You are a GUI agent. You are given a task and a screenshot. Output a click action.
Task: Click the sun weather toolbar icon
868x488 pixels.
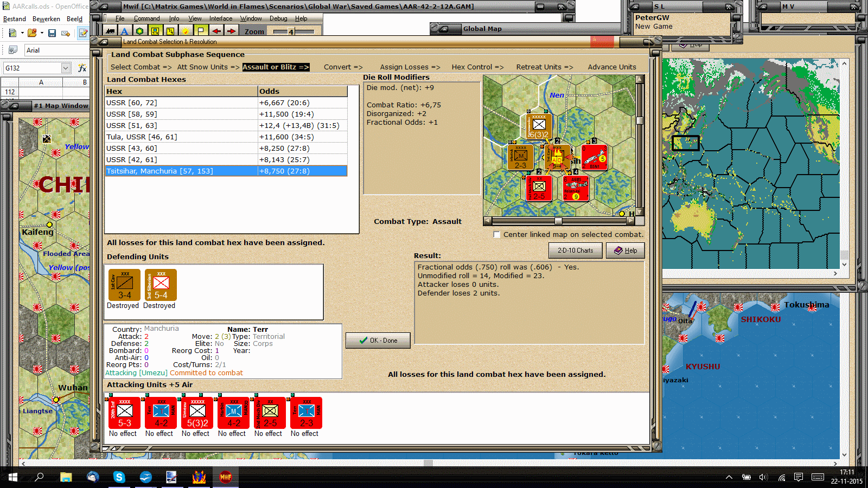pos(186,31)
